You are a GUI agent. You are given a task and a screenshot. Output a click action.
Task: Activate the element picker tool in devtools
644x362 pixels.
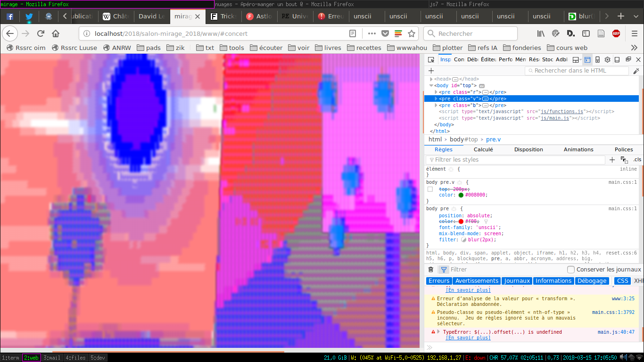coord(431,60)
